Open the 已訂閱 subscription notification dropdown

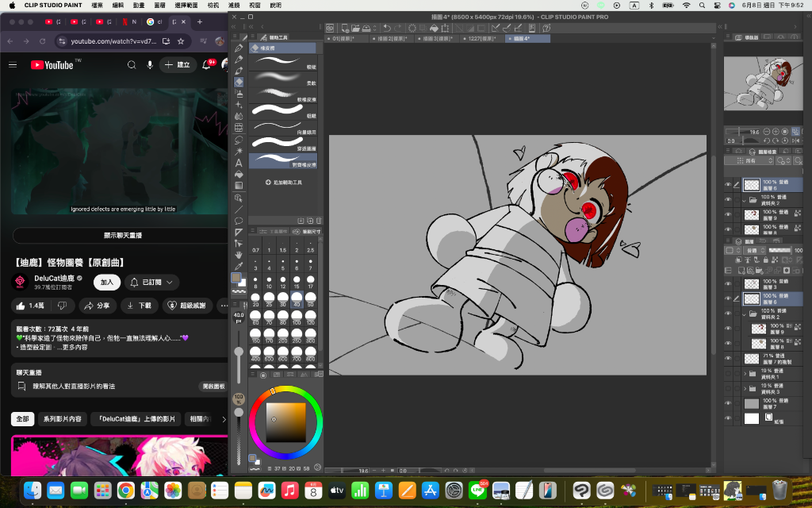(151, 282)
